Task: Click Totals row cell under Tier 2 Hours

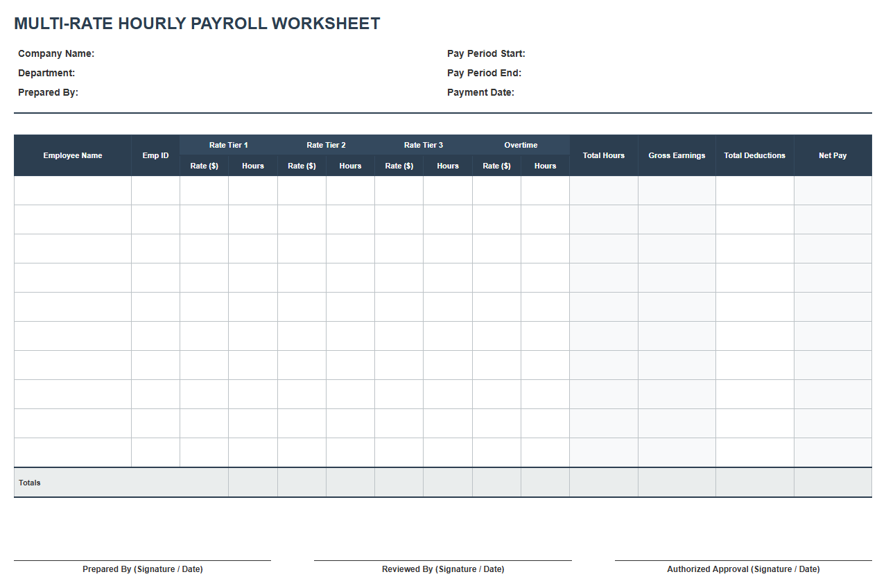Action: [x=350, y=483]
